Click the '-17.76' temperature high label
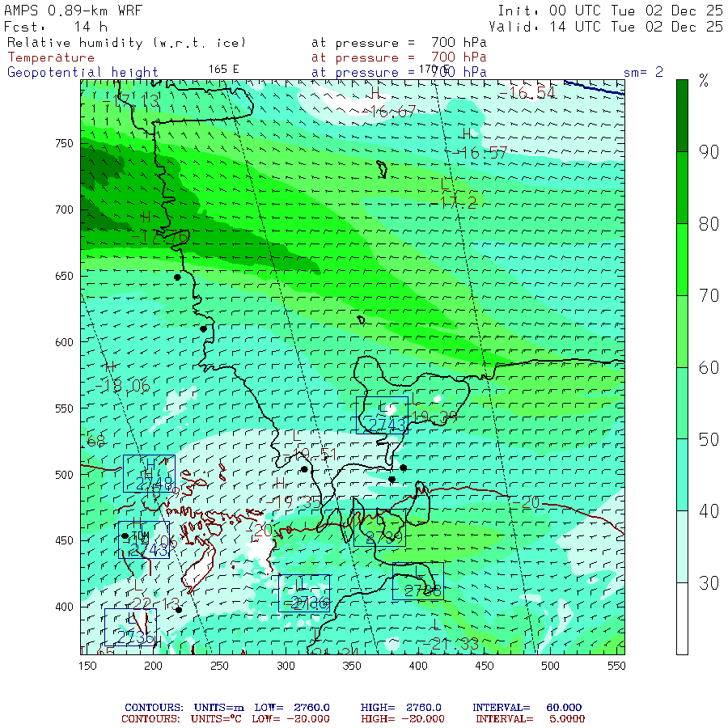Image resolution: width=728 pixels, height=728 pixels. coord(160,237)
